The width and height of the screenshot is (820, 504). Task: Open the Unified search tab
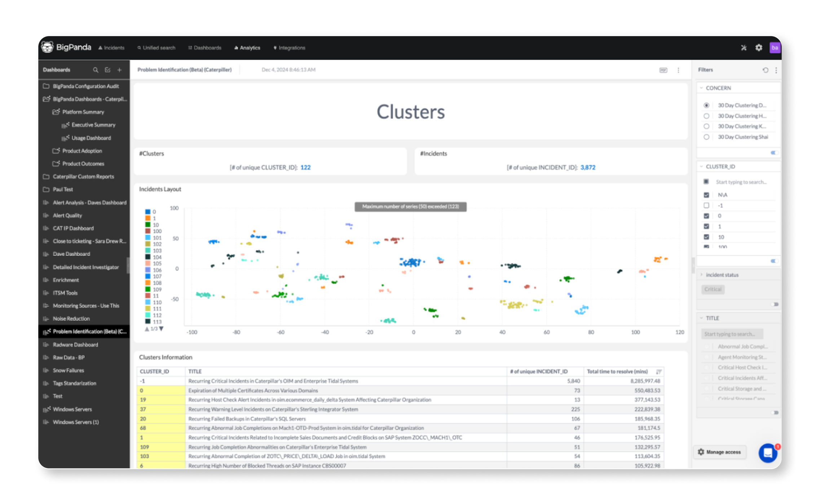tap(156, 48)
